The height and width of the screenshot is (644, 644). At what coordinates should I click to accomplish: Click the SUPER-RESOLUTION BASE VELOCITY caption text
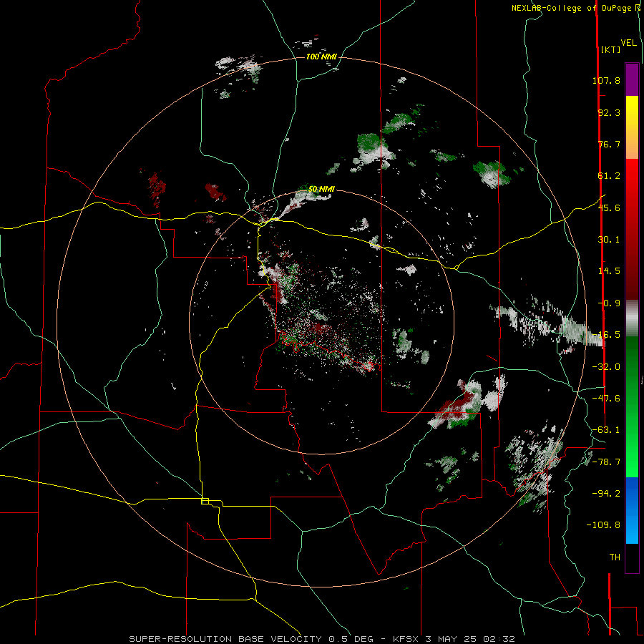tap(225, 639)
